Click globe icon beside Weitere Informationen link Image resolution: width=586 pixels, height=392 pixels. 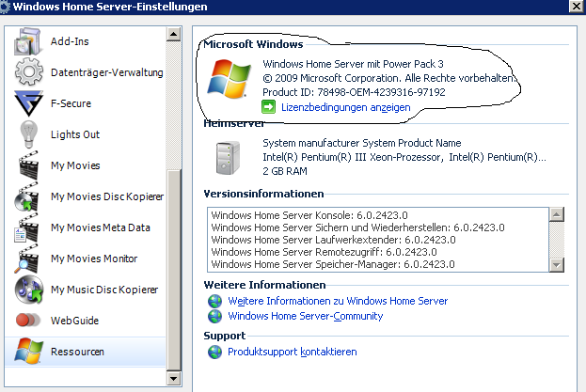214,301
